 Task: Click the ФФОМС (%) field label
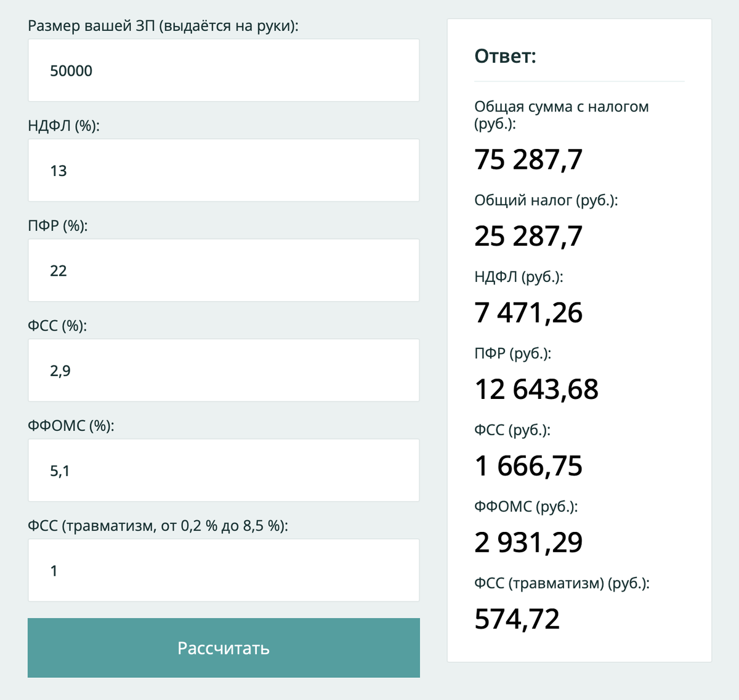tap(71, 426)
